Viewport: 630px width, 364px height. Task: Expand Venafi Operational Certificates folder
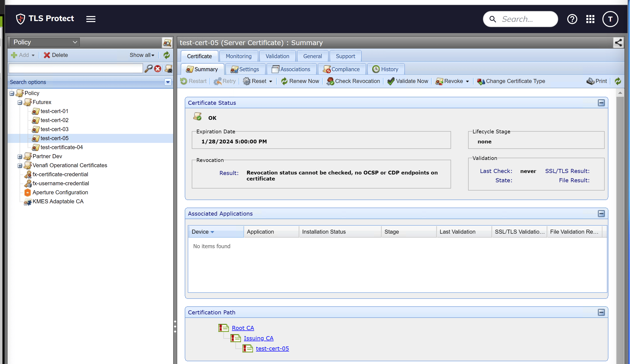click(x=20, y=166)
